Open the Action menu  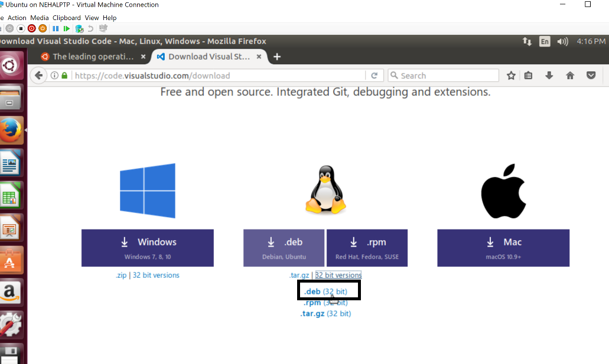17,18
